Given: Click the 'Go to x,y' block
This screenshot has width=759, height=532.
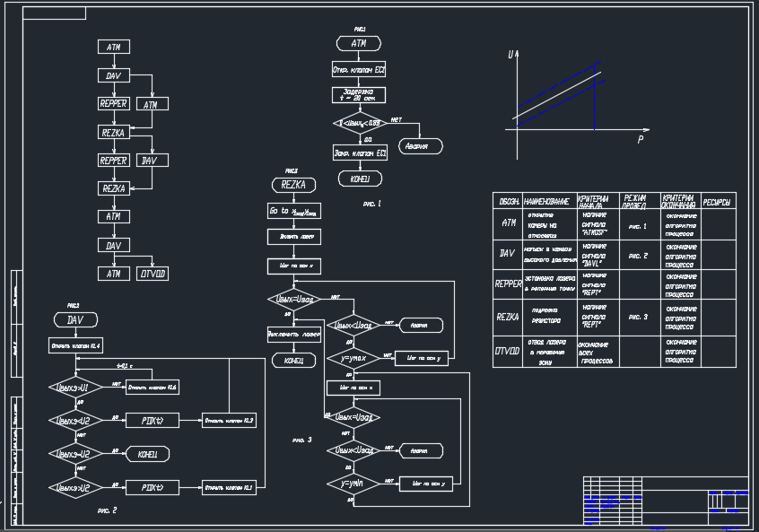Looking at the screenshot, I should tap(294, 211).
